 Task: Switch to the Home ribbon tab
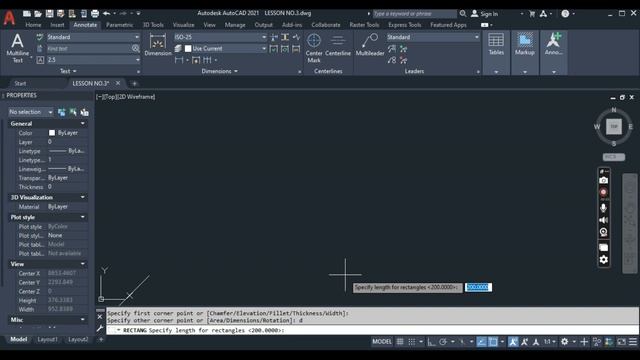[x=33, y=25]
